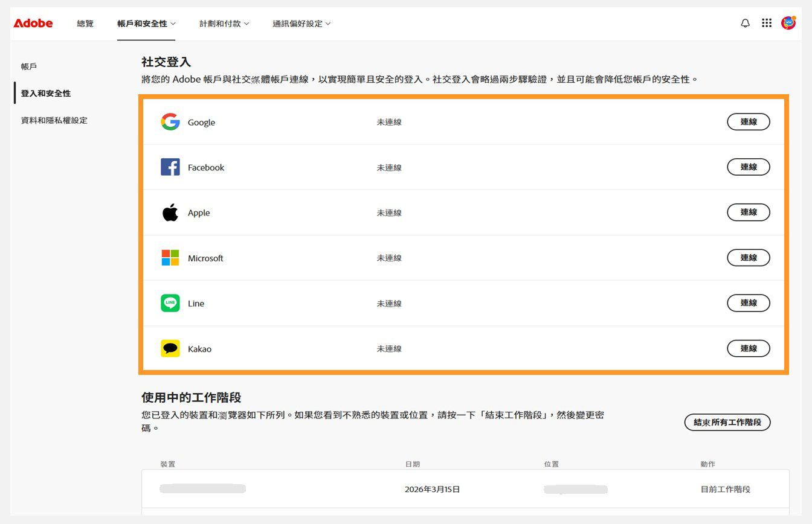Click the Google social login icon
812x524 pixels.
[x=170, y=122]
